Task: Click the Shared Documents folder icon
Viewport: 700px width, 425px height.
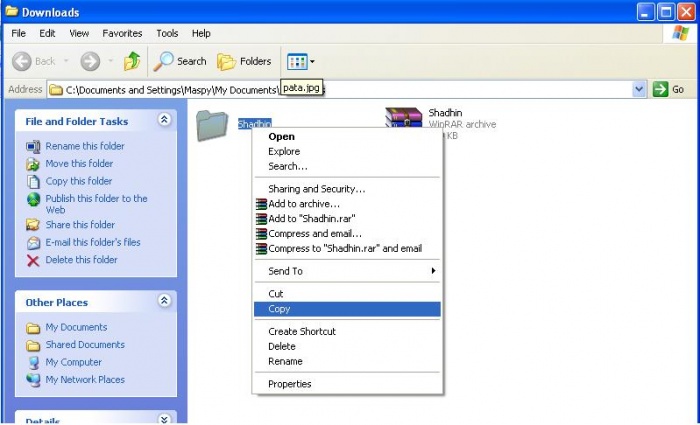Action: pyautogui.click(x=33, y=346)
